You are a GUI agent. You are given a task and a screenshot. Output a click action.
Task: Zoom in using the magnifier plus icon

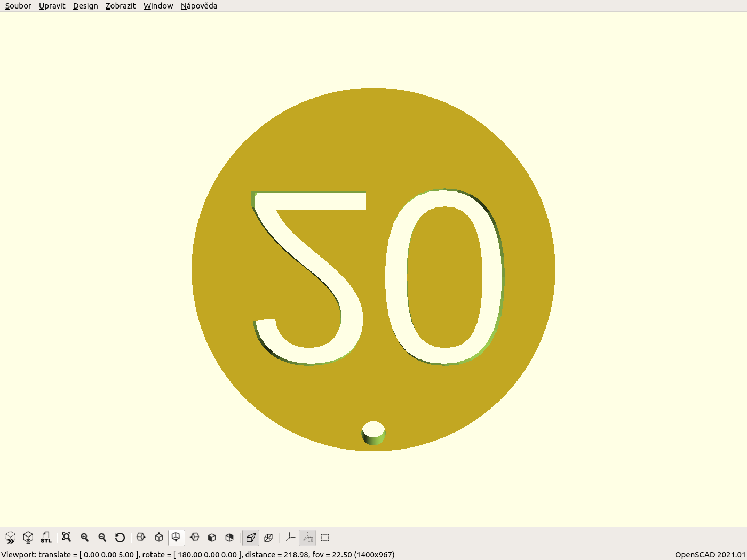85,538
